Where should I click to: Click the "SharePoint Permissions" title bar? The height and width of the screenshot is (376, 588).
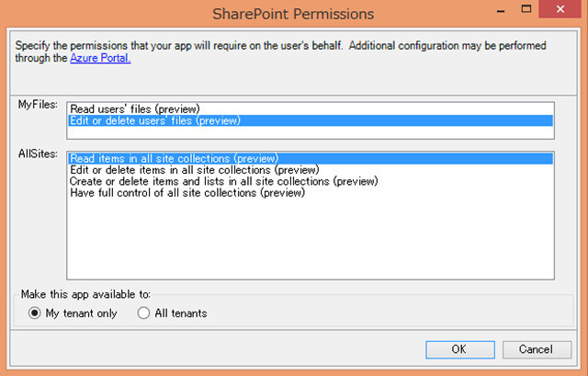(x=293, y=14)
